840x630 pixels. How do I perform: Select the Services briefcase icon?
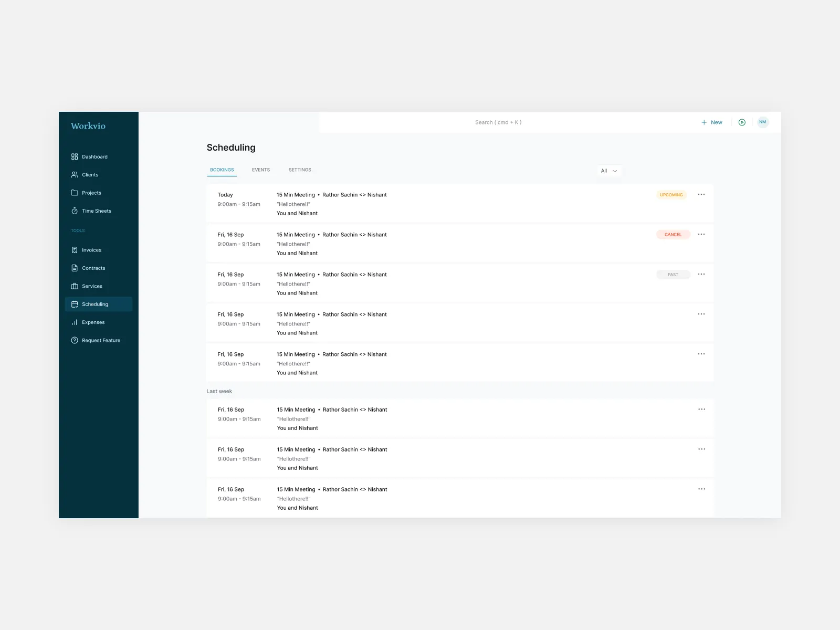[x=75, y=286]
